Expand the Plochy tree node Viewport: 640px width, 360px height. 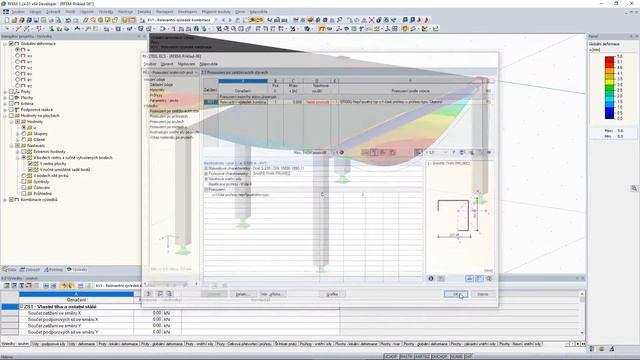point(5,98)
